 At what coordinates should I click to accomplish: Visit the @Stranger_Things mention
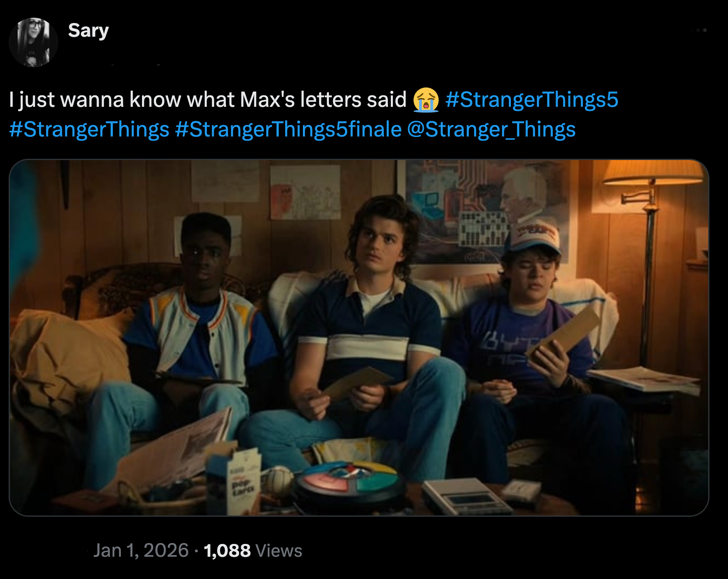pos(491,129)
